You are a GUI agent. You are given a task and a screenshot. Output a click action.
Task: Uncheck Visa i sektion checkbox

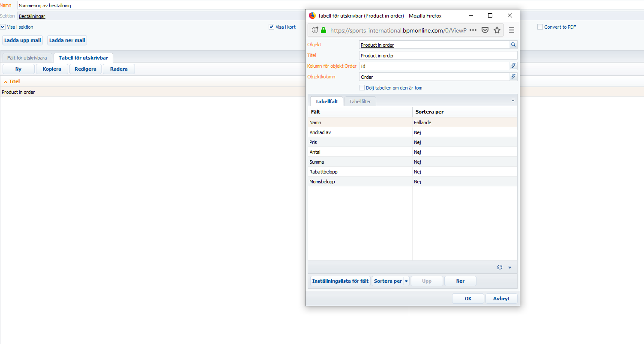tap(3, 27)
